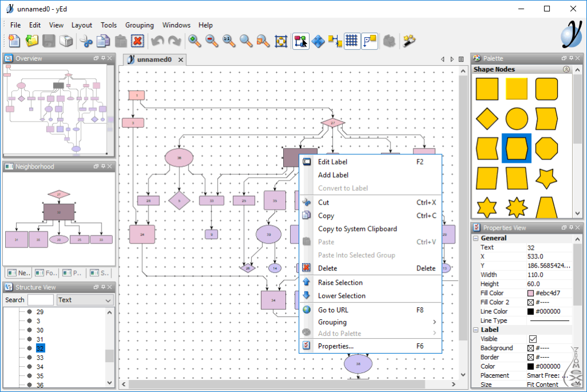Click the pink Fill Color swatch
Viewport: 587px width, 392px height.
click(530, 293)
